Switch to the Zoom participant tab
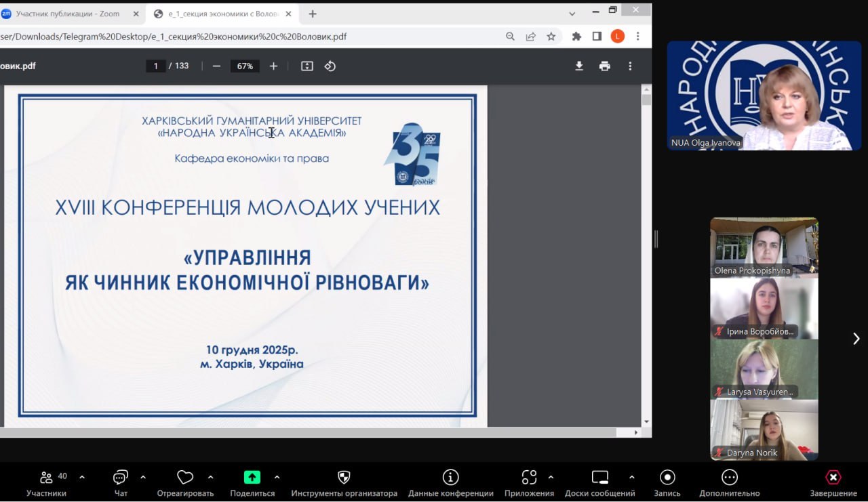The height and width of the screenshot is (502, 868). tap(68, 14)
